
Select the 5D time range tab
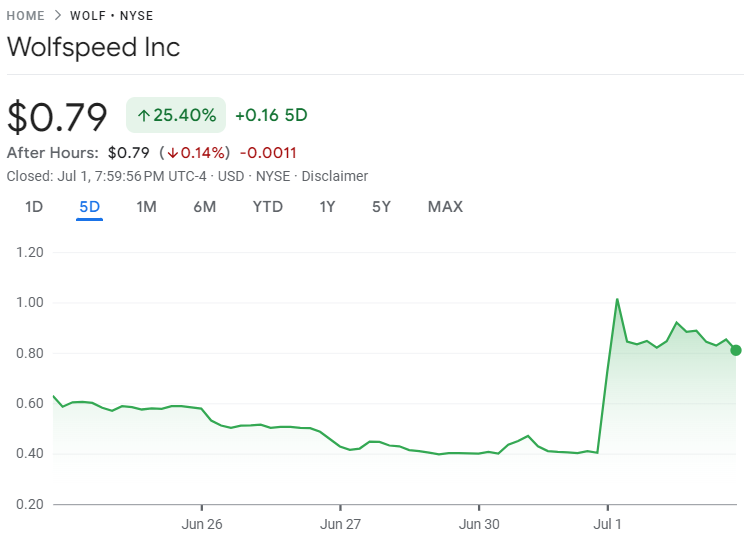tap(90, 207)
